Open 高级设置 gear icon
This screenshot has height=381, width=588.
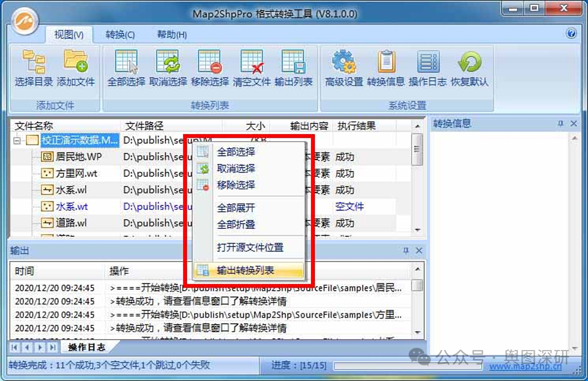(344, 62)
